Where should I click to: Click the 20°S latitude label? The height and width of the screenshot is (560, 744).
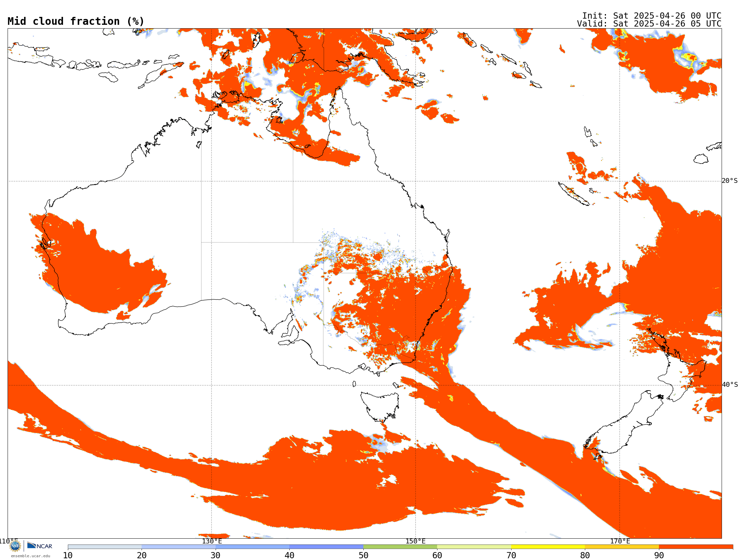730,181
